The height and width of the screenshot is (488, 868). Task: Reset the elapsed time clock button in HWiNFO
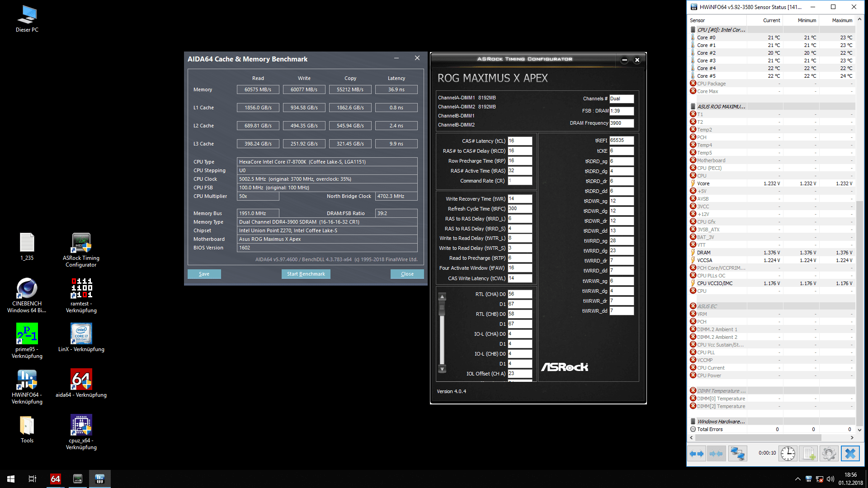pyautogui.click(x=788, y=453)
